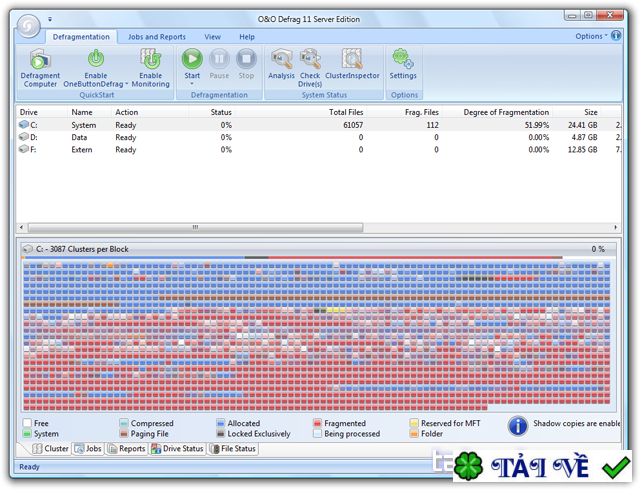
Task: Open the ClusterInspector tool
Action: (x=352, y=61)
